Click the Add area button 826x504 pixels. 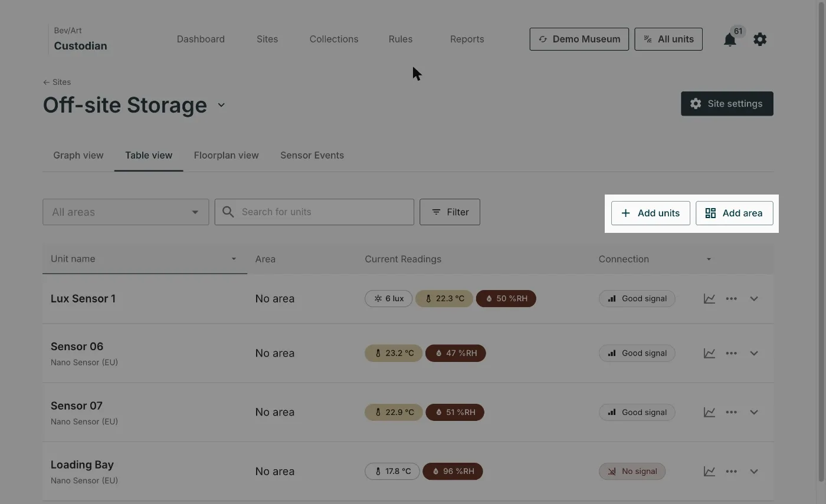[x=735, y=213]
